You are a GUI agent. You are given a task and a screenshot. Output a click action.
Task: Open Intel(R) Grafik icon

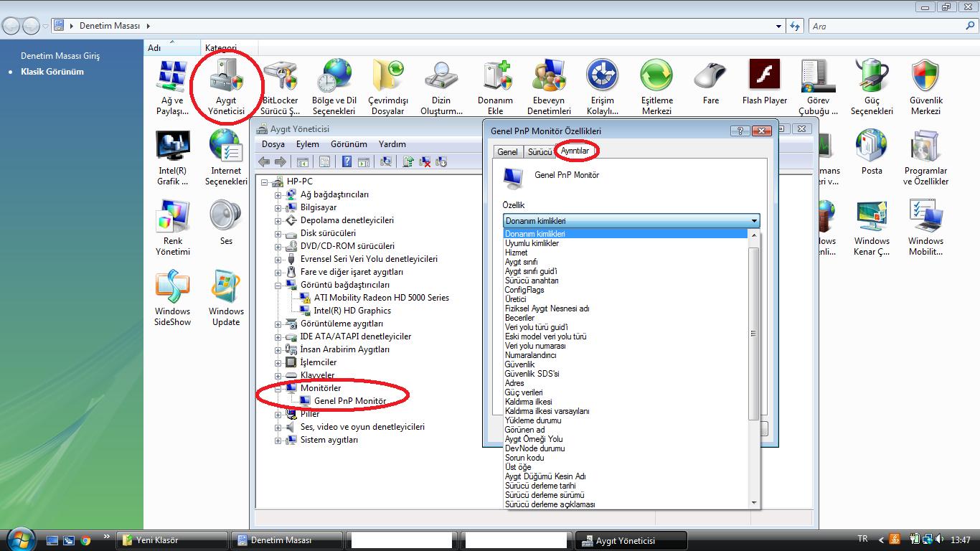coord(172,159)
